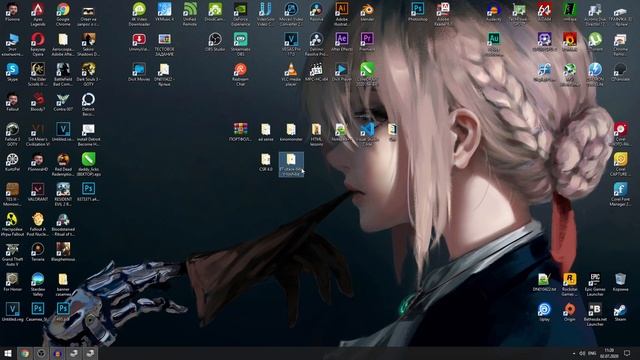Viewport: 640px width, 360px height.
Task: Open the Google Chrome desktop shortcut
Action: coord(63,13)
